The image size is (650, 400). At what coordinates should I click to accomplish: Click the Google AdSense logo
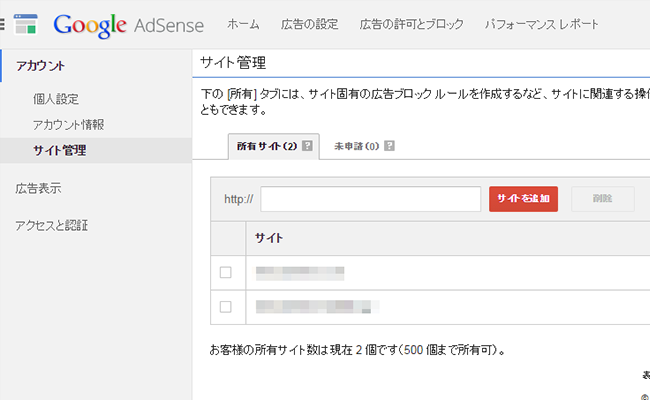coord(129,25)
